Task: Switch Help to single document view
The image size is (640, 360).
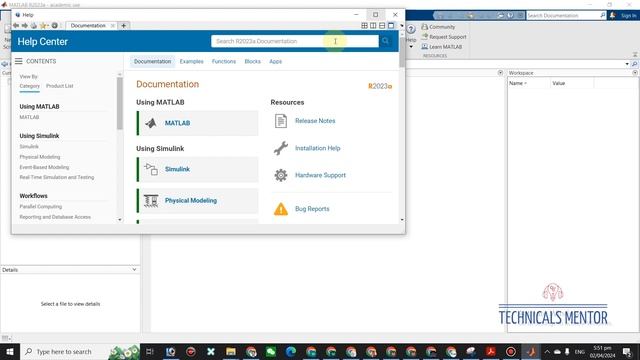Action: 391,25
